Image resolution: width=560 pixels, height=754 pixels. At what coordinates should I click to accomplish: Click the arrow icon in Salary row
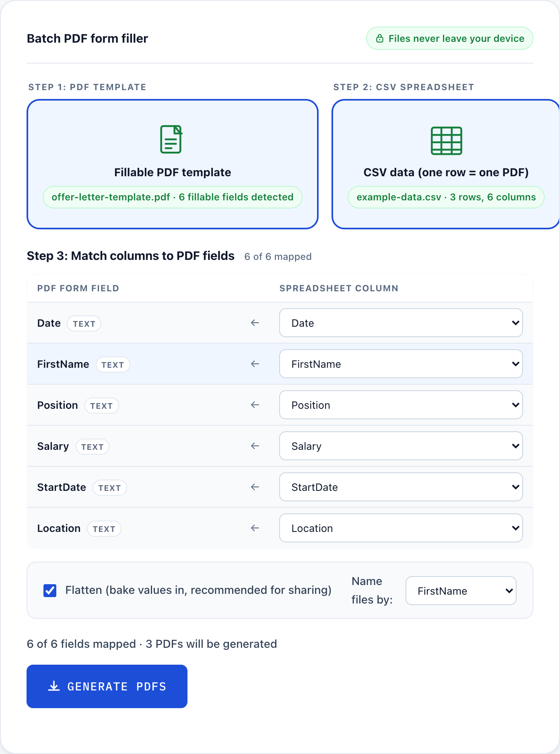(x=255, y=446)
